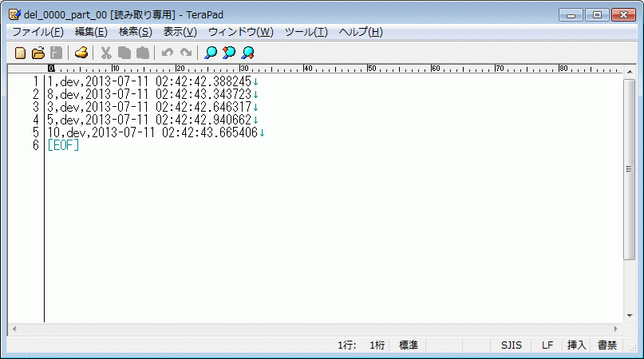The height and width of the screenshot is (359, 644).
Task: Click the vertical scrollbar thumb
Action: click(629, 169)
